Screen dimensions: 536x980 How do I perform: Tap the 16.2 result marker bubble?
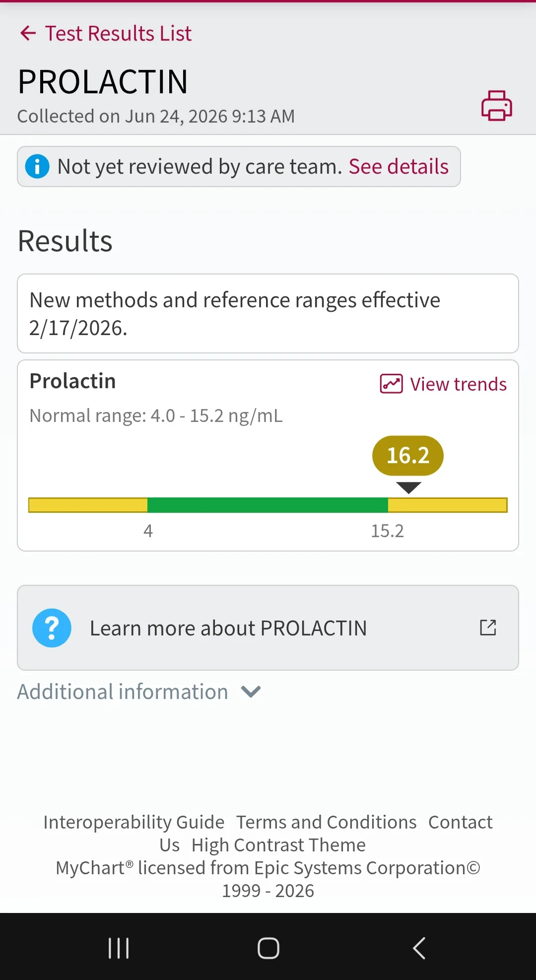408,455
